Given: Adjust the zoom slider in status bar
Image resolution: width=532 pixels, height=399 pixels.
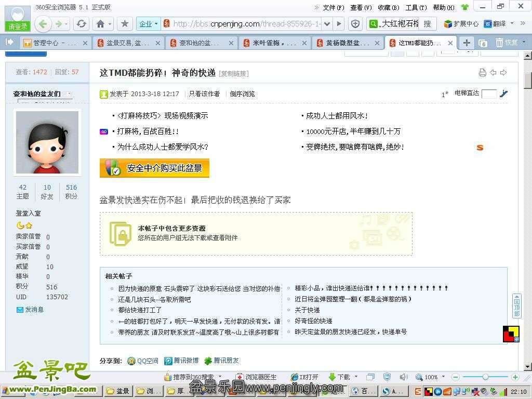Looking at the screenshot, I should pyautogui.click(x=485, y=377).
